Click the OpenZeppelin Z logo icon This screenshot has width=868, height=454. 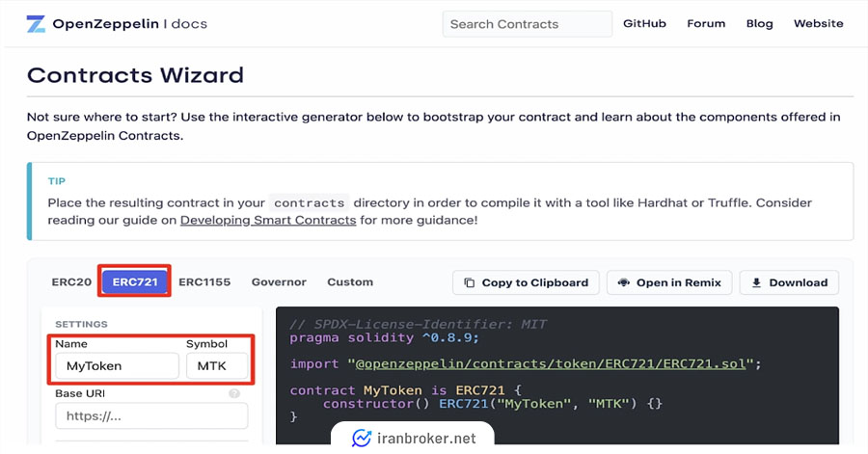pyautogui.click(x=36, y=24)
